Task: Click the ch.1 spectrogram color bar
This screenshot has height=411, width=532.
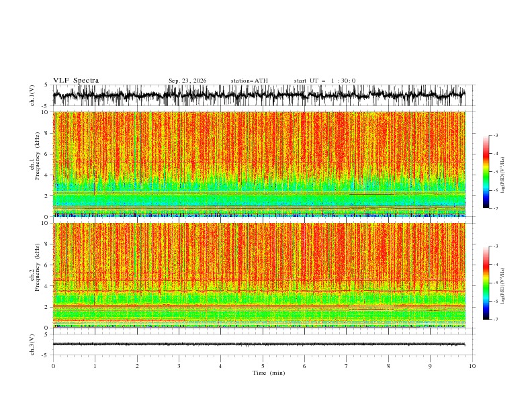Action: pos(486,172)
